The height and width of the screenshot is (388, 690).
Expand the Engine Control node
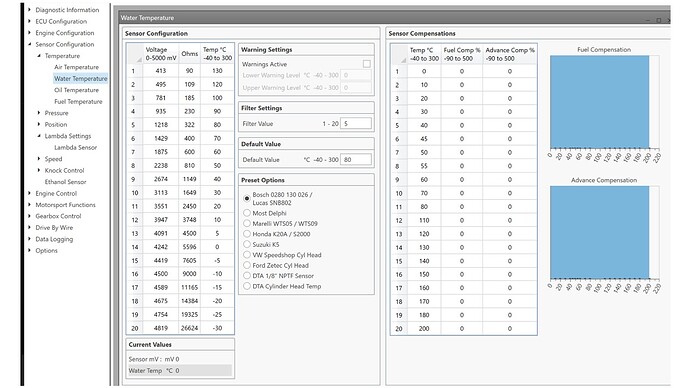29,193
